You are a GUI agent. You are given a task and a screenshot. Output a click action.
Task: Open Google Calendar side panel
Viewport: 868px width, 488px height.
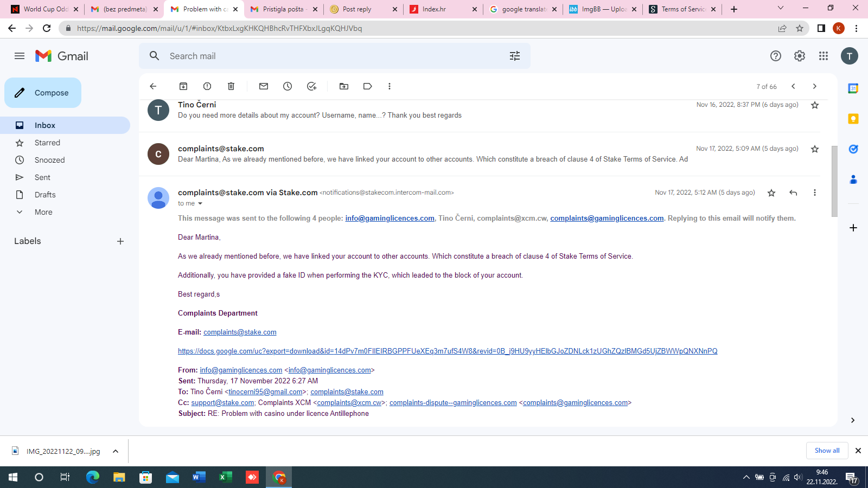[853, 88]
